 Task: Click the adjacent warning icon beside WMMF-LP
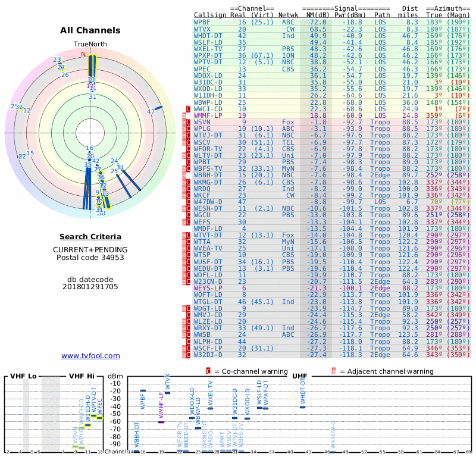[184, 115]
